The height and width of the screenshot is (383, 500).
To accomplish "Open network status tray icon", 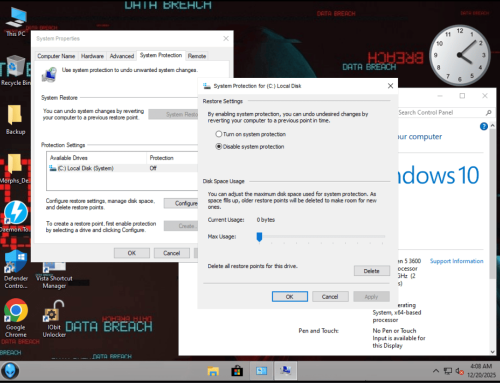I will pos(448,371).
